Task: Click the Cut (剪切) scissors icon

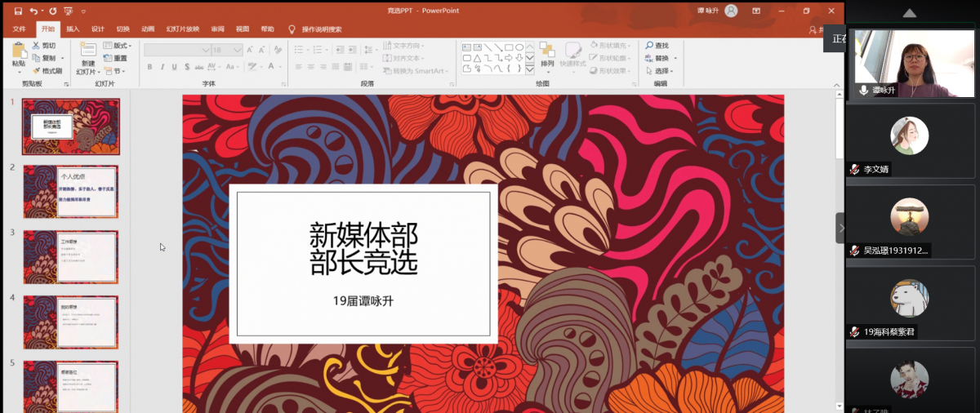Action: click(37, 46)
